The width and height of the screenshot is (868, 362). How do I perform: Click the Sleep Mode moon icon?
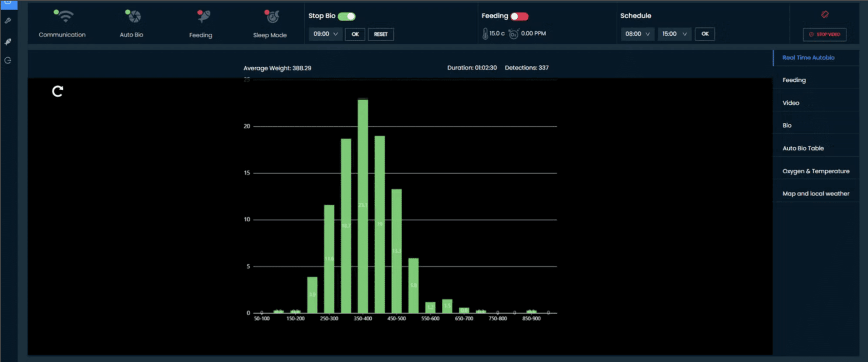click(x=273, y=17)
